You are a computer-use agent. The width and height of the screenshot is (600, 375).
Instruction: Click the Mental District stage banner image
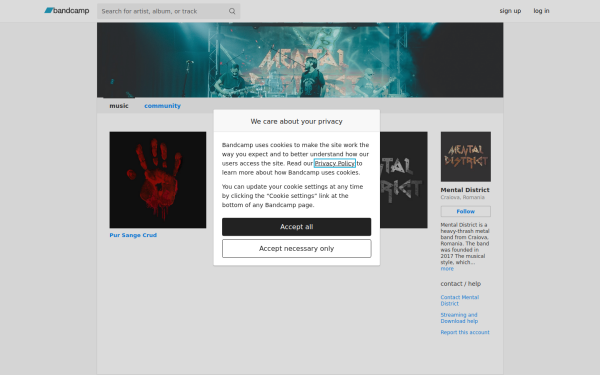(300, 60)
